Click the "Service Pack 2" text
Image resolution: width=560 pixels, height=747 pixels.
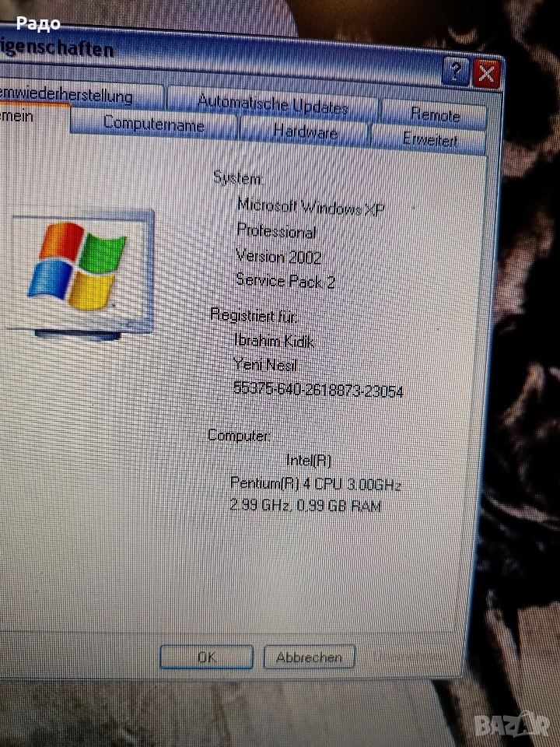(x=285, y=281)
